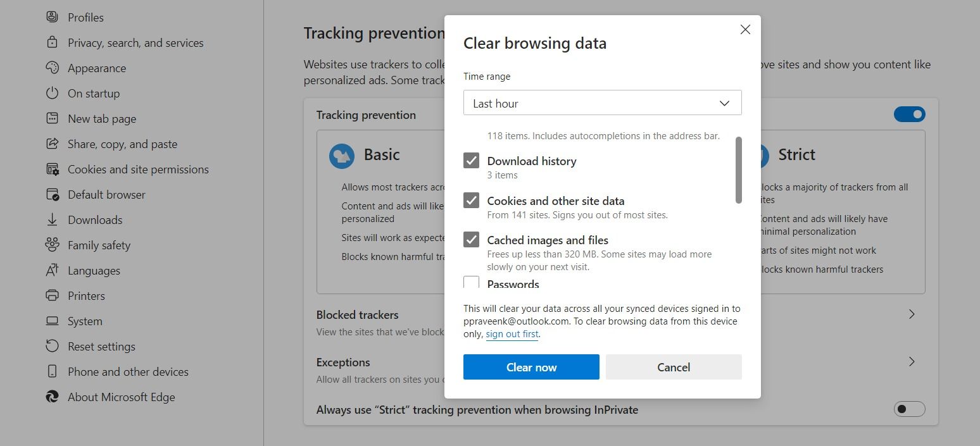The image size is (980, 446).
Task: Click the On startup power icon
Action: click(52, 93)
